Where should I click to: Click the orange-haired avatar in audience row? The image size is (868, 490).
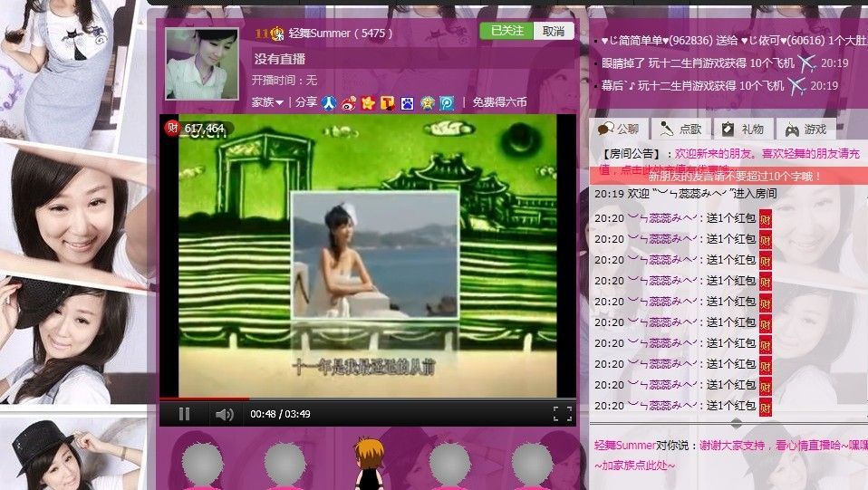tap(370, 463)
